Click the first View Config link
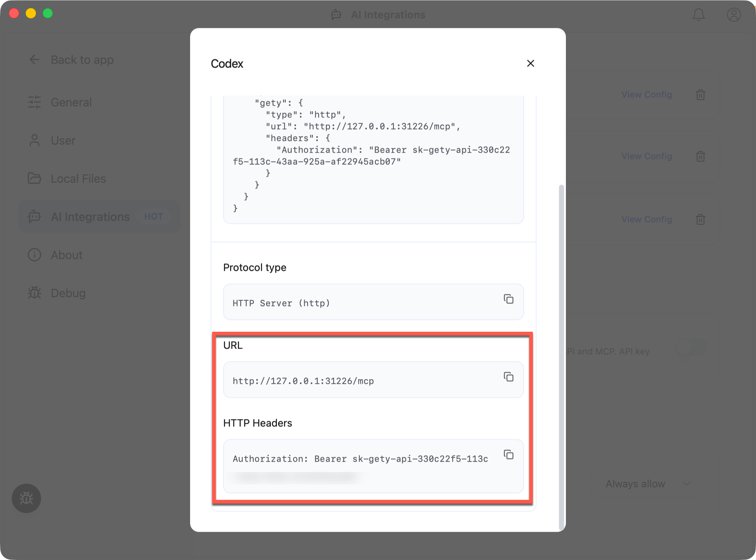This screenshot has width=756, height=560. (x=647, y=94)
